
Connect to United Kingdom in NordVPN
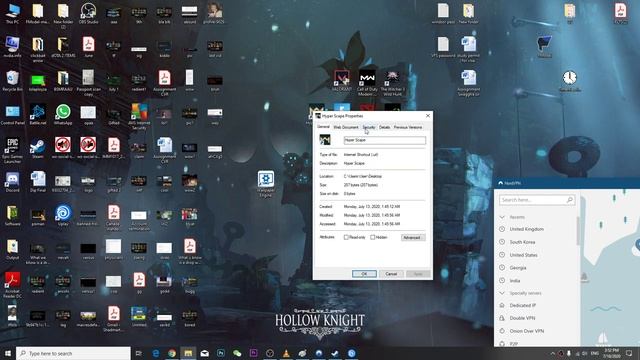[527, 229]
